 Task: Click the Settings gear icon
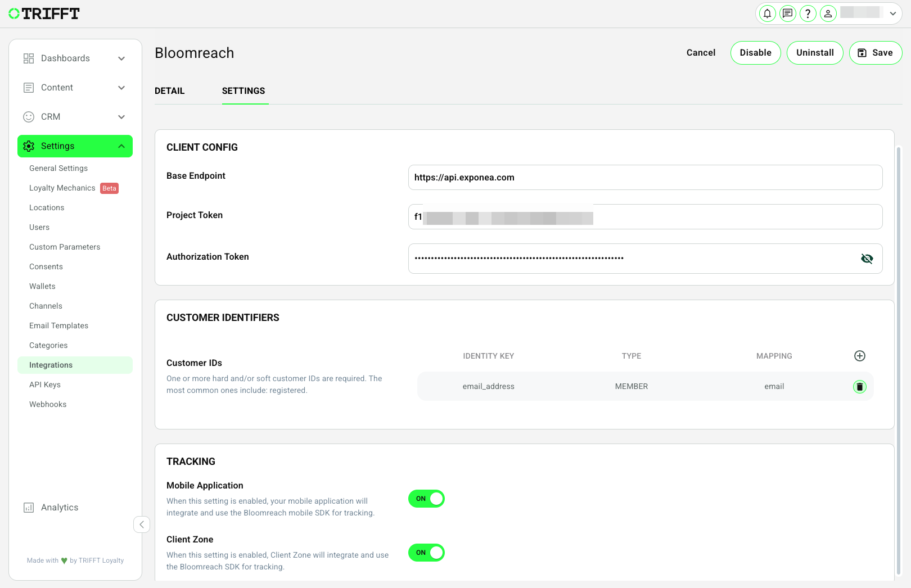click(29, 146)
